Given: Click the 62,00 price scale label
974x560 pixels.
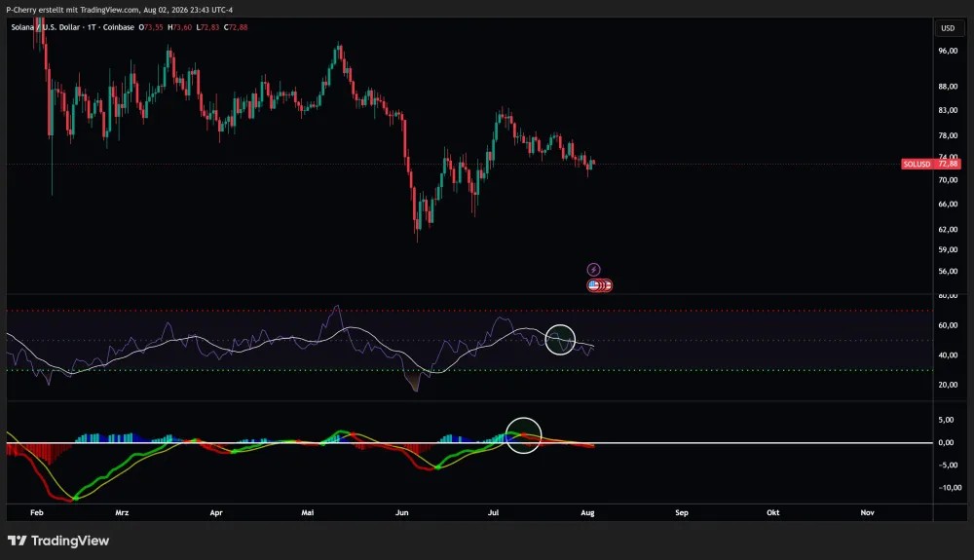Looking at the screenshot, I should pos(948,230).
